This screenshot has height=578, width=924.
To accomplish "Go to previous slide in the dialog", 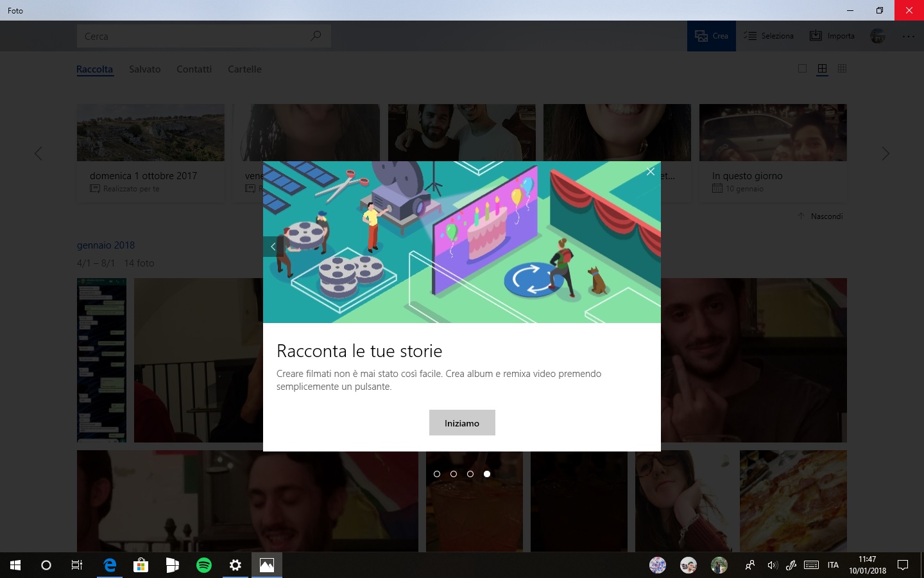I will (x=273, y=247).
